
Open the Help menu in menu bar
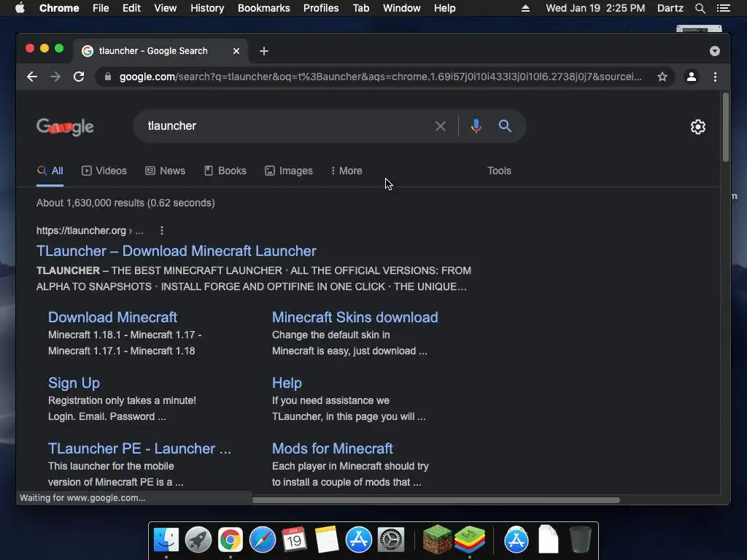[444, 8]
